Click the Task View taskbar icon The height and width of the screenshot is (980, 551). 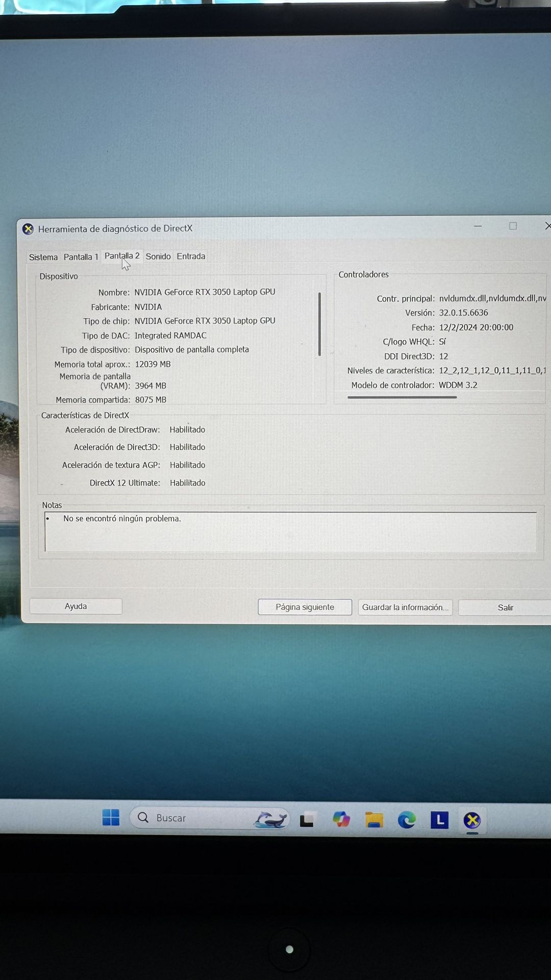pos(307,820)
